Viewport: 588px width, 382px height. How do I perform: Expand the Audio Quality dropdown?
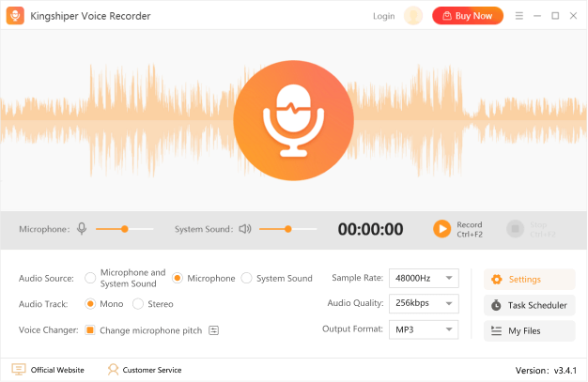coord(424,303)
